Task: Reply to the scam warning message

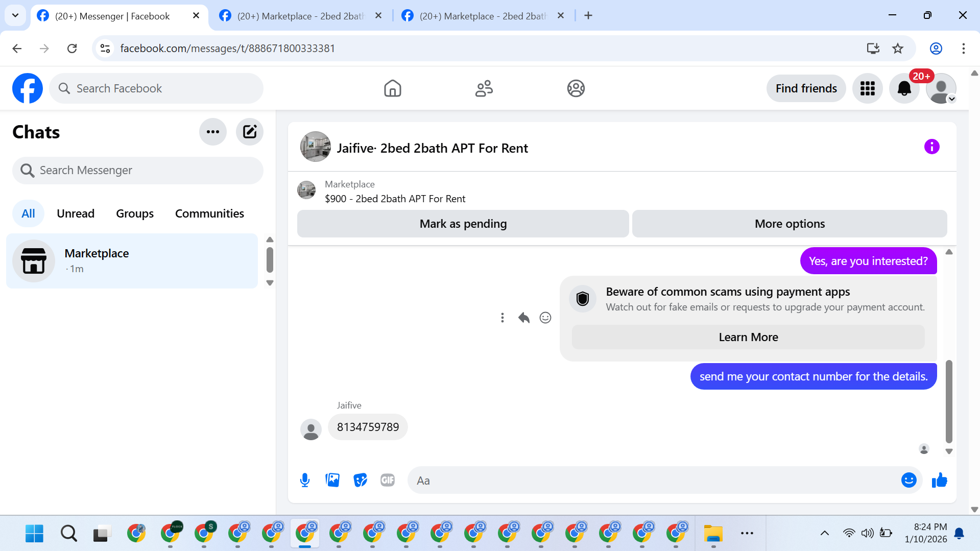Action: pyautogui.click(x=524, y=318)
